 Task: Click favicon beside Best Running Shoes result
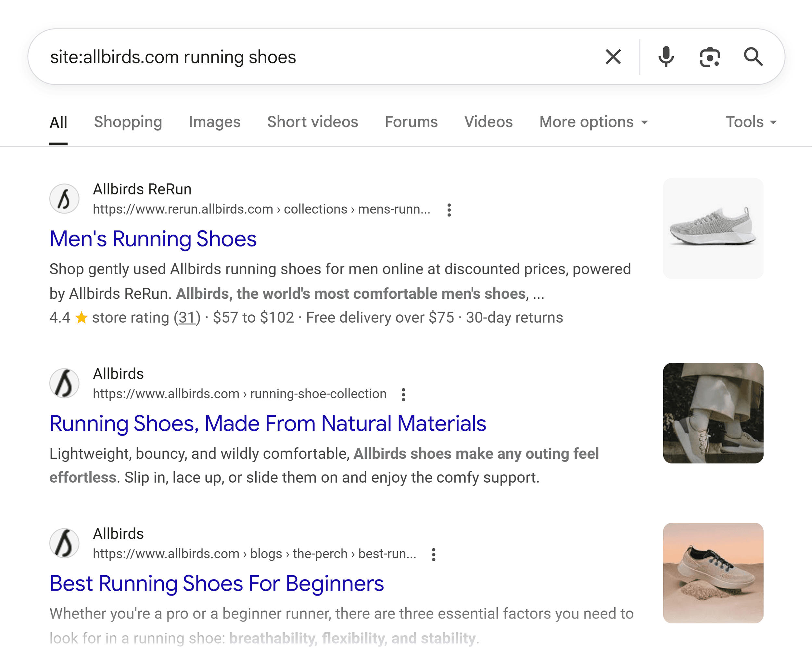(x=64, y=543)
